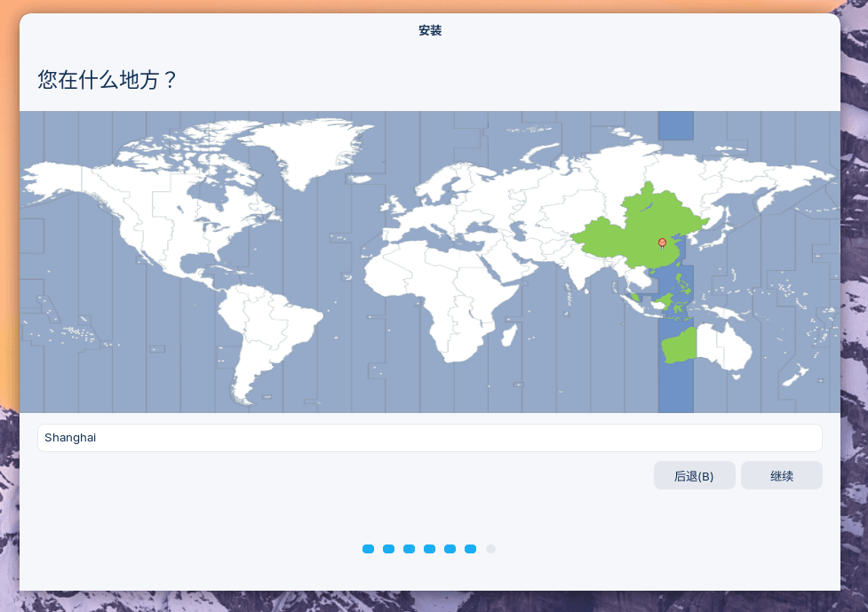Click the 安装 title bar text

(429, 30)
